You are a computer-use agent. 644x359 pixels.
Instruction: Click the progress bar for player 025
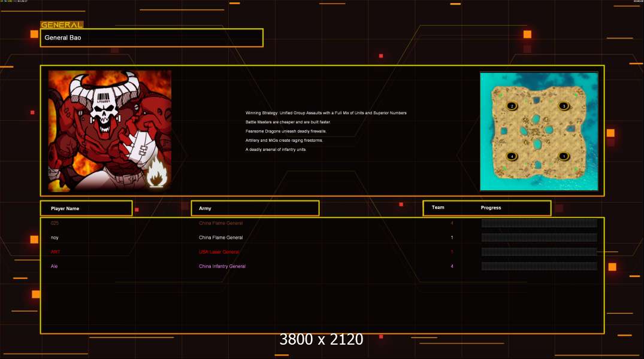[539, 223]
